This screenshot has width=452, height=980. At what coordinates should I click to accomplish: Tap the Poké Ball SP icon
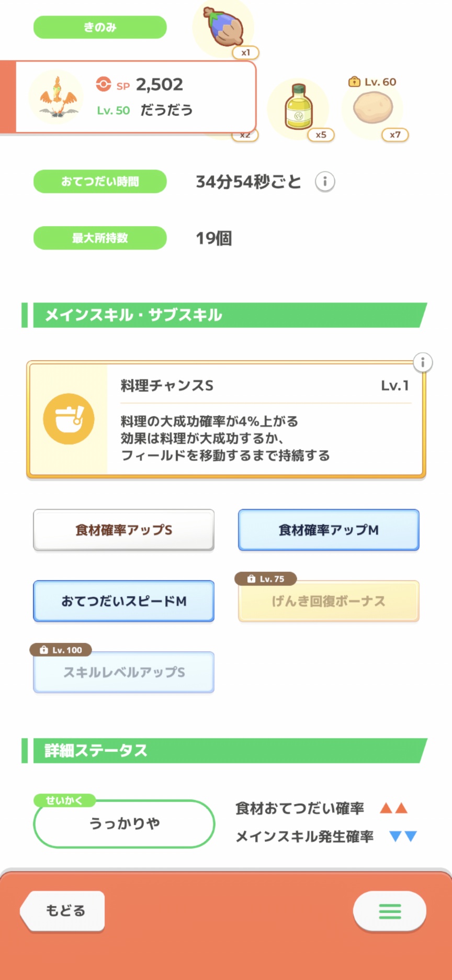(104, 84)
